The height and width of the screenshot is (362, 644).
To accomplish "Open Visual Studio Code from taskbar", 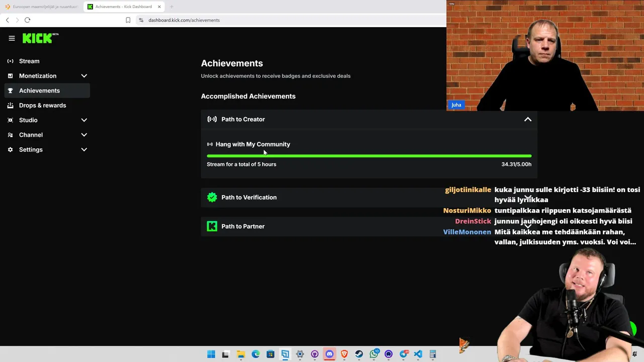I will tap(418, 354).
